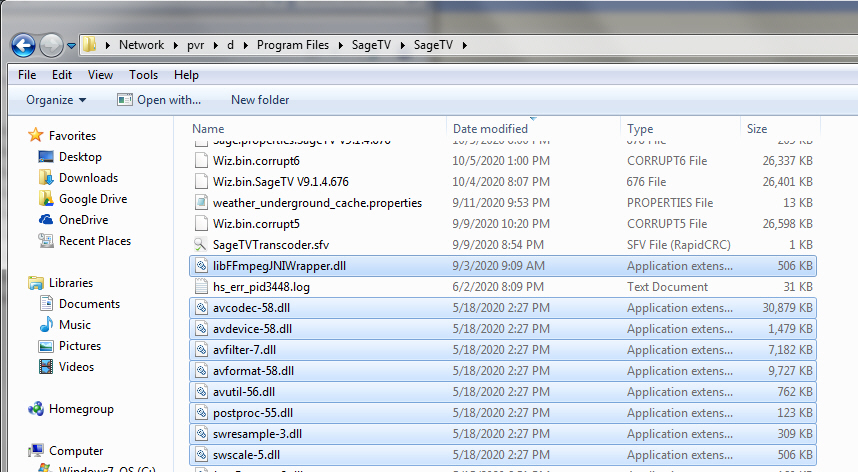Select the Libraries node icon
Viewport: 858px width, 472px height.
tap(36, 283)
